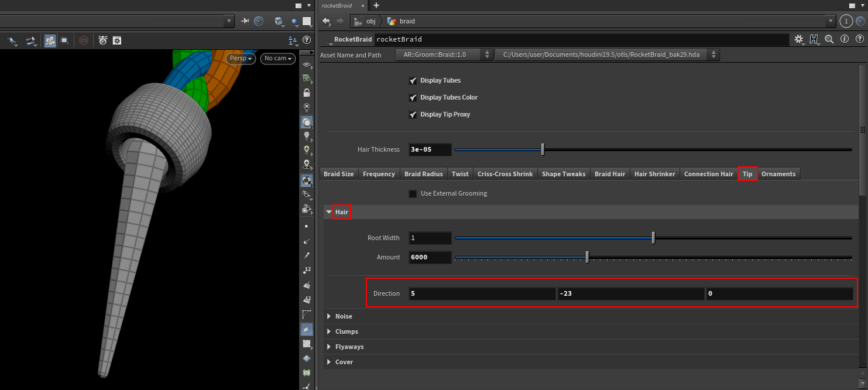Image resolution: width=868 pixels, height=390 pixels.
Task: Toggle Display Tubes Color checkbox
Action: pyautogui.click(x=413, y=97)
